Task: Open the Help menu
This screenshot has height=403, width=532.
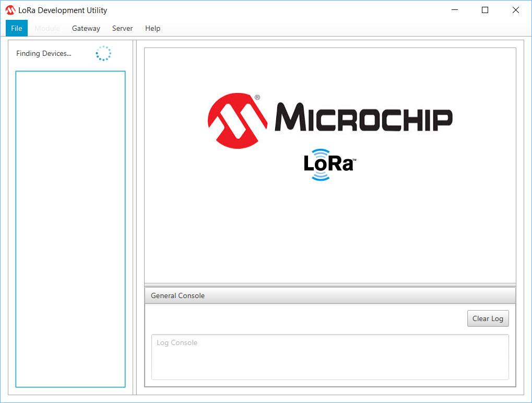Action: 152,28
